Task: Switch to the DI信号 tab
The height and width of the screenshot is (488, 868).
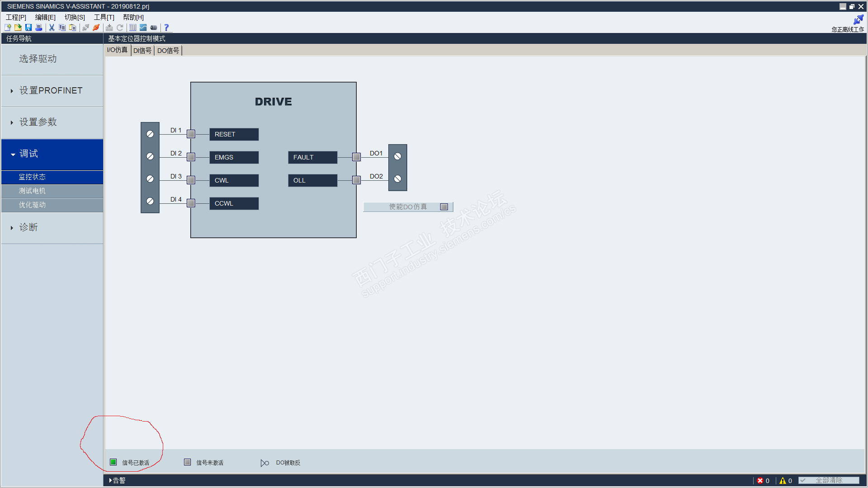Action: (x=142, y=51)
